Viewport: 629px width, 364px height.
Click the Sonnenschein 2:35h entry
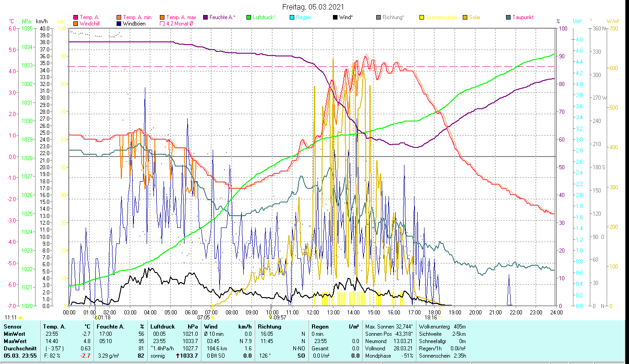[x=442, y=355]
